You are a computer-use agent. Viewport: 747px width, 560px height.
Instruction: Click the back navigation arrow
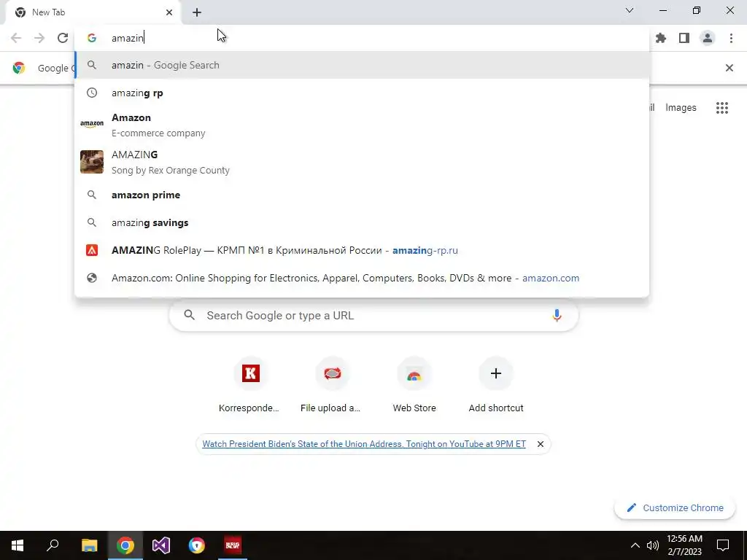pos(16,38)
